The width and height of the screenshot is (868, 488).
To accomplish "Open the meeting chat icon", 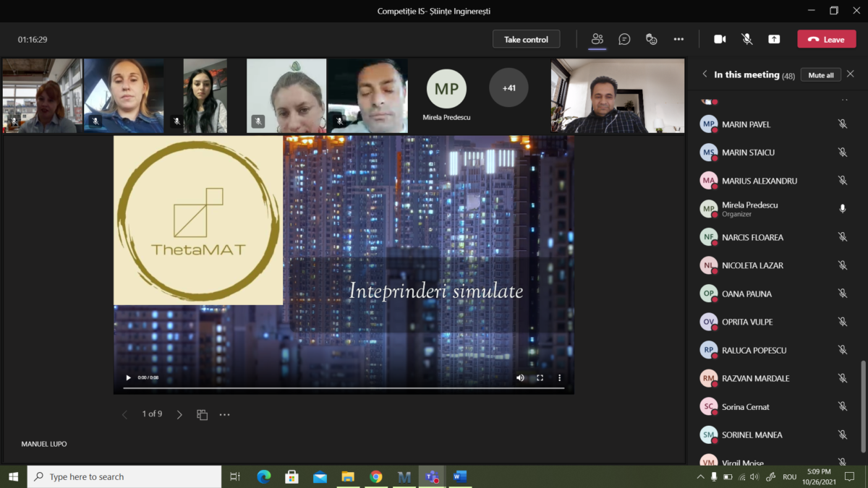I will pyautogui.click(x=624, y=39).
